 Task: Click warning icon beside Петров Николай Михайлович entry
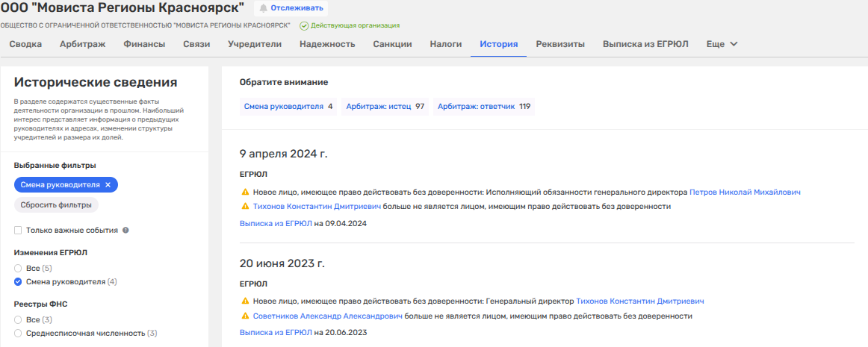tap(244, 192)
